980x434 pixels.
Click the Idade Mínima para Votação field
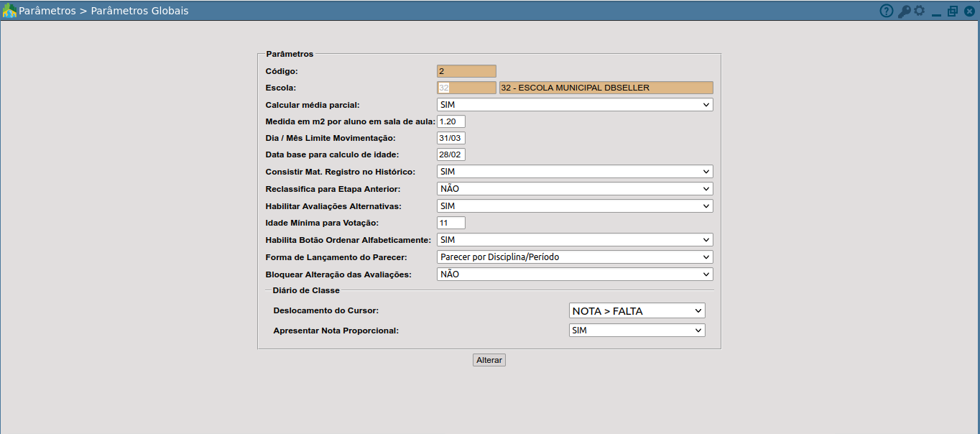450,223
